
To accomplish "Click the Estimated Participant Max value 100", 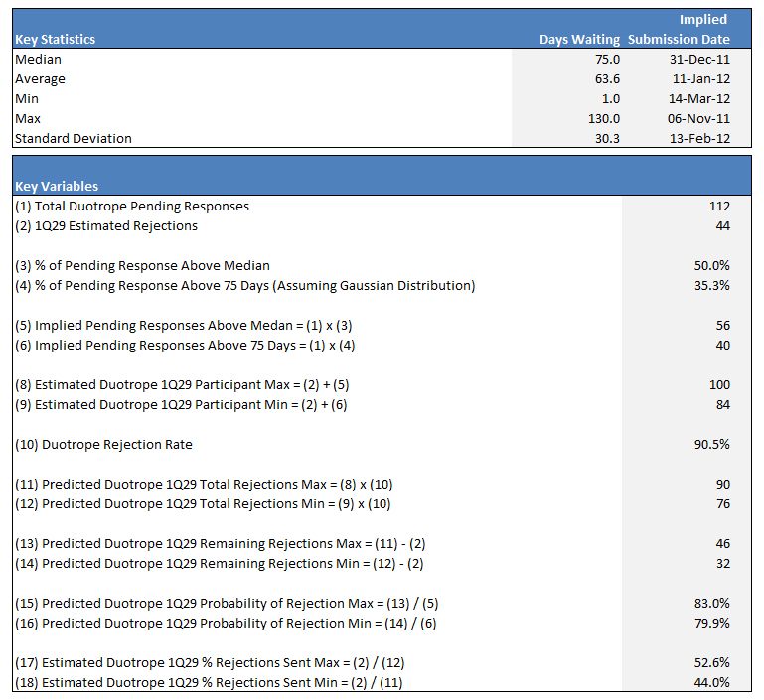I will 718,385.
